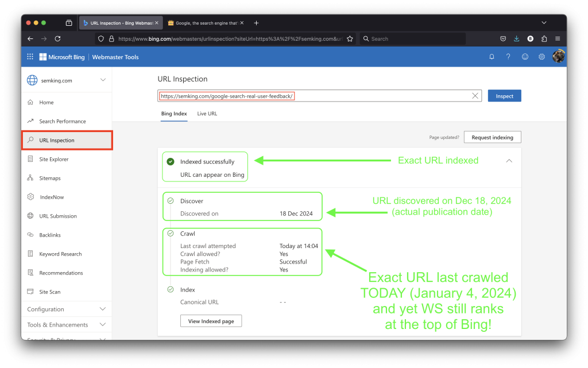Click the 'Today at 14:04' crawl time
The width and height of the screenshot is (588, 368).
(x=299, y=246)
